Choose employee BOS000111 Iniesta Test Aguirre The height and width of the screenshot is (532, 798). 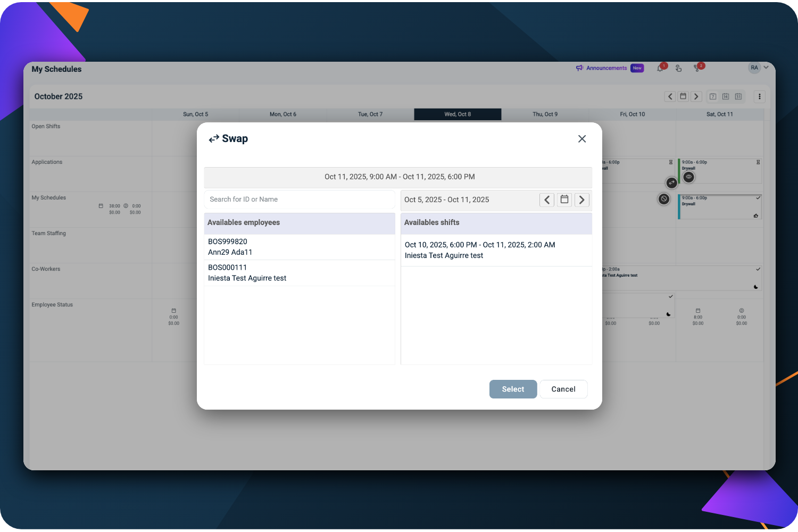point(299,273)
